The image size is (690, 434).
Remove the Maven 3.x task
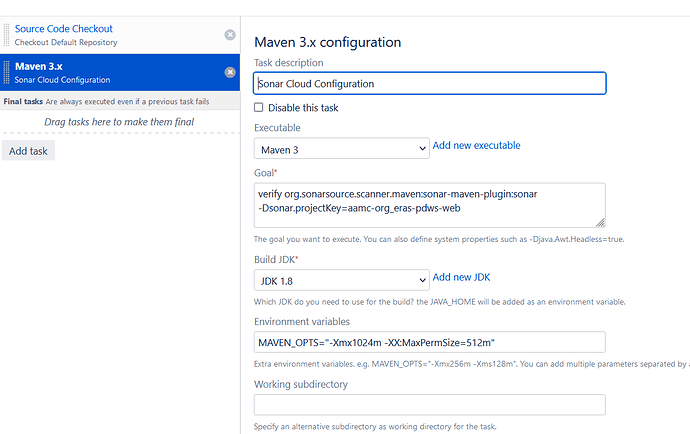pos(230,72)
